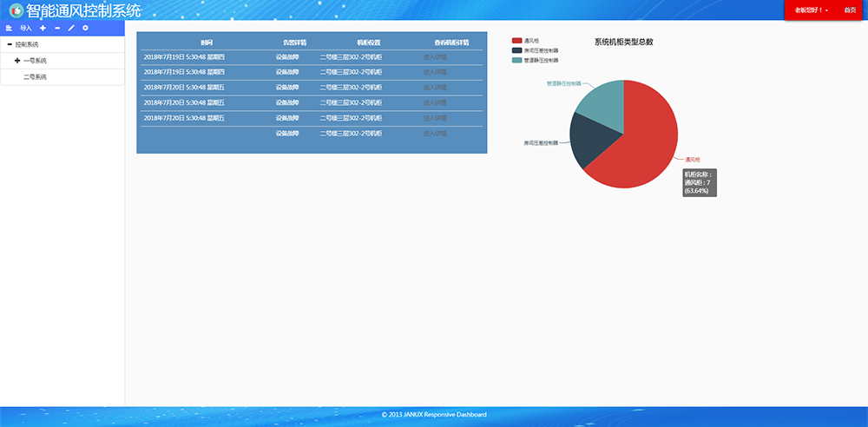Toggle 管道静压控制器 legend entry
The width and height of the screenshot is (868, 427).
pos(534,61)
